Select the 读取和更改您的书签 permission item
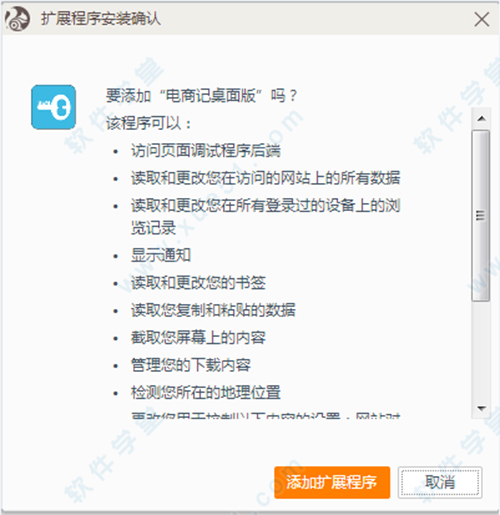500x515 pixels. 198,283
